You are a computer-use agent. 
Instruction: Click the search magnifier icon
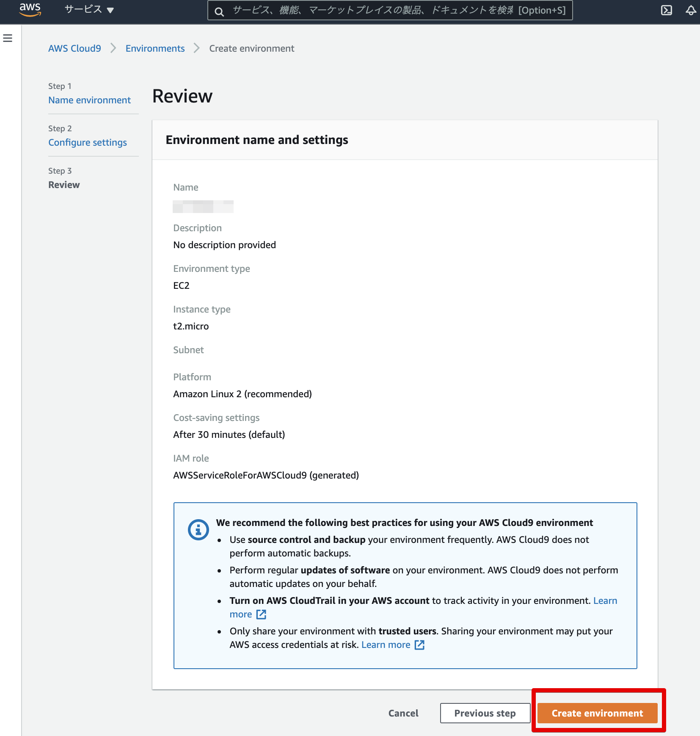[219, 11]
